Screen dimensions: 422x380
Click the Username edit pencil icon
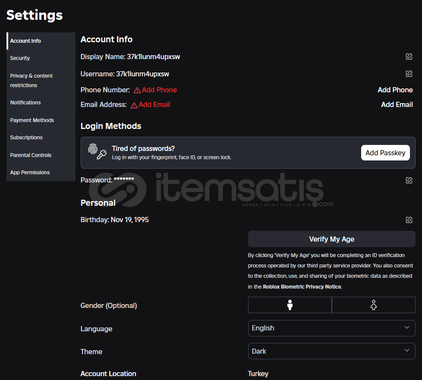click(x=409, y=73)
